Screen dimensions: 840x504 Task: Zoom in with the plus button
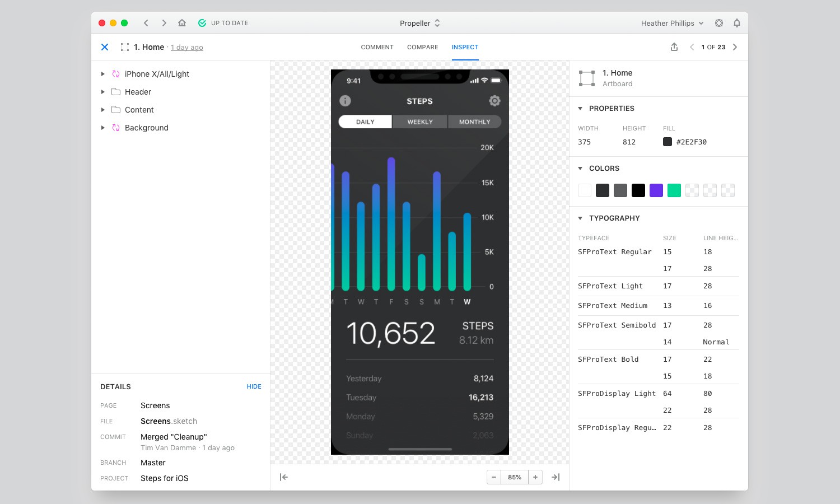535,477
